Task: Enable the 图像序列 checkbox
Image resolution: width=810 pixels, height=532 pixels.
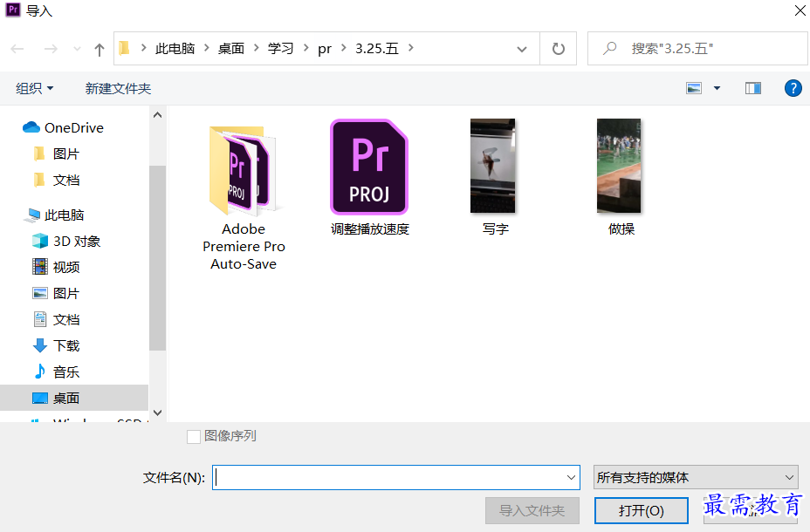Action: click(x=194, y=437)
